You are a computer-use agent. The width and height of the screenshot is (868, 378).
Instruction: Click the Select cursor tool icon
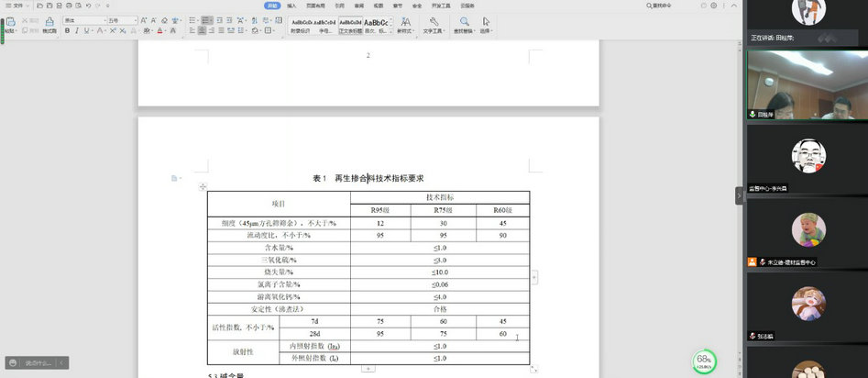pyautogui.click(x=486, y=21)
